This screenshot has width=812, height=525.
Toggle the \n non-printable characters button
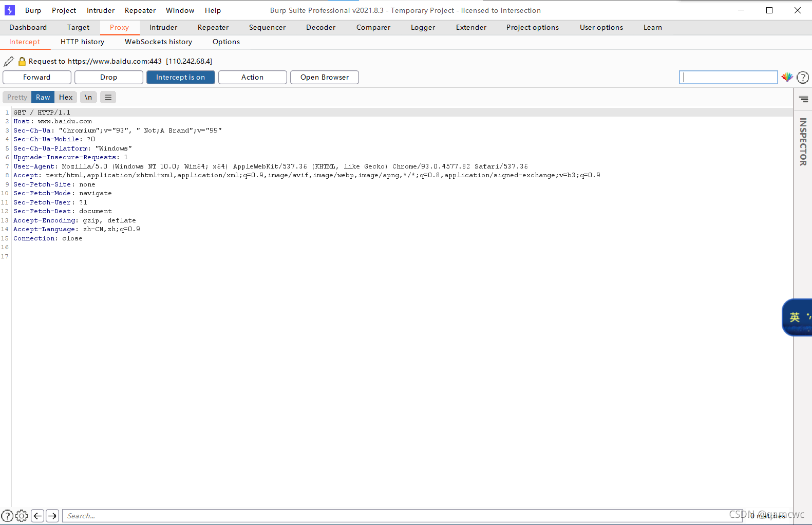coord(88,97)
